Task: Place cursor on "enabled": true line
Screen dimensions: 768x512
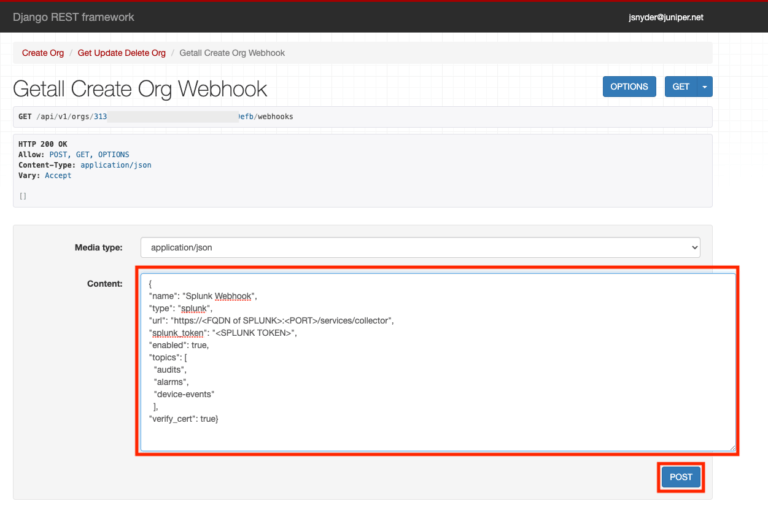Action: [179, 345]
